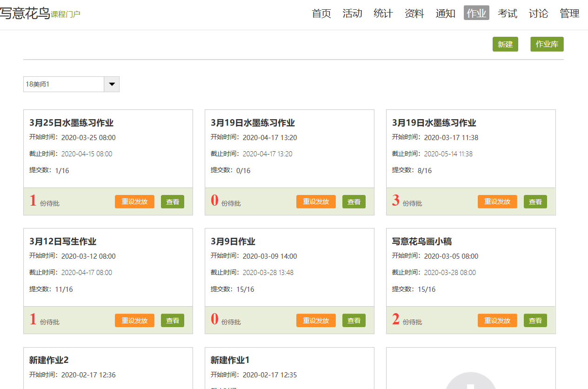The width and height of the screenshot is (588, 389).
Task: Click the 新建 button
Action: pos(505,44)
